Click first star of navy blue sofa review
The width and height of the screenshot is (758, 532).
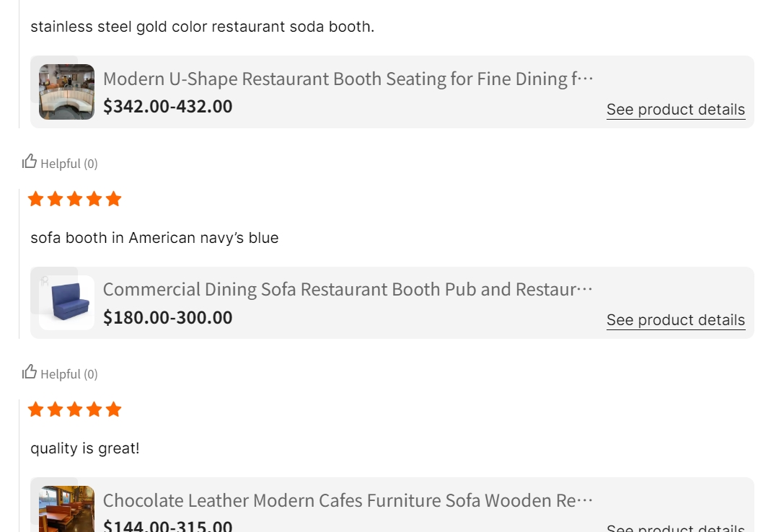click(36, 200)
